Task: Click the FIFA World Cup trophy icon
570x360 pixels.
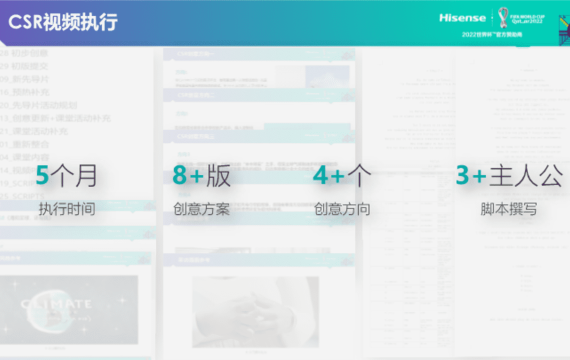Action: [x=503, y=17]
